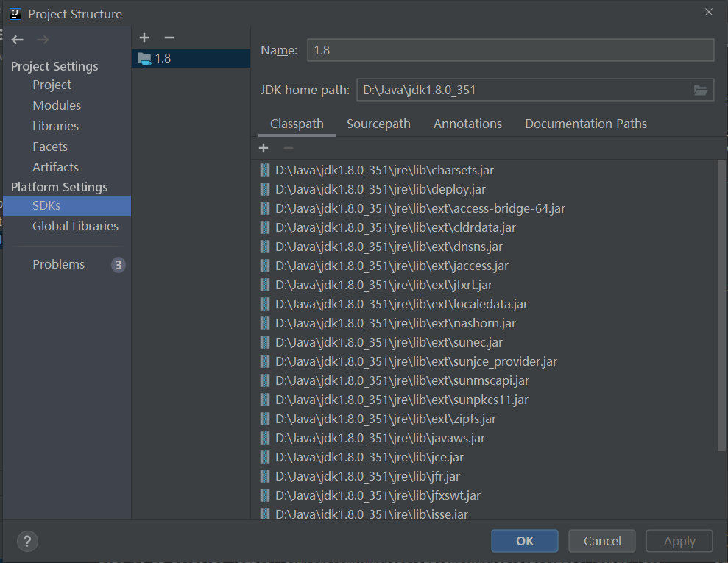Click the Cancel button
This screenshot has width=728, height=563.
pos(602,541)
